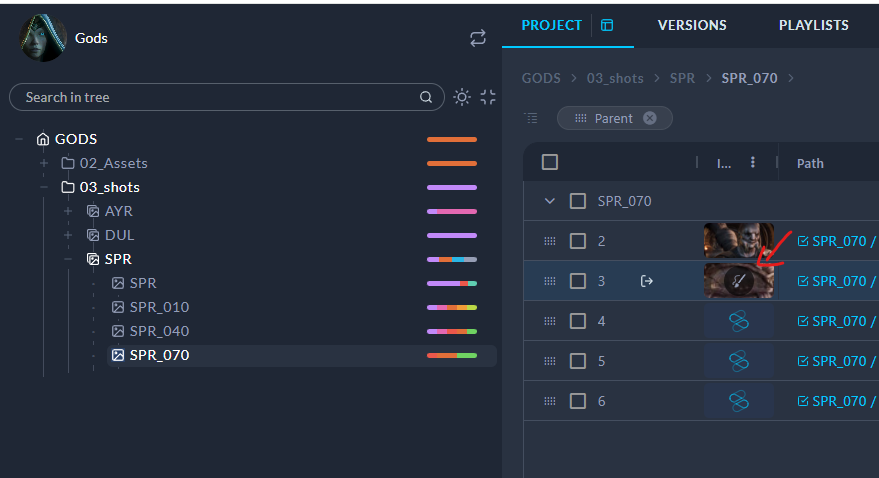The image size is (879, 478).
Task: Tick the checkbox on row 4
Action: coord(578,321)
